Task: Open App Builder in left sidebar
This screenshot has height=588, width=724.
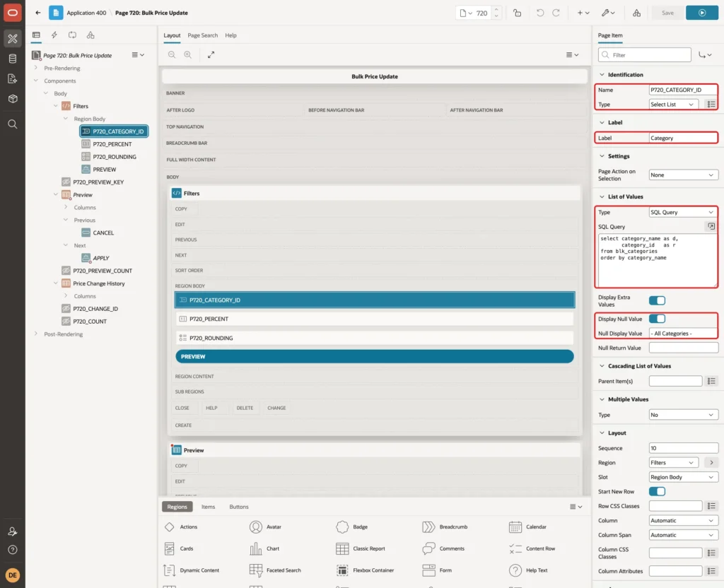Action: 13,39
